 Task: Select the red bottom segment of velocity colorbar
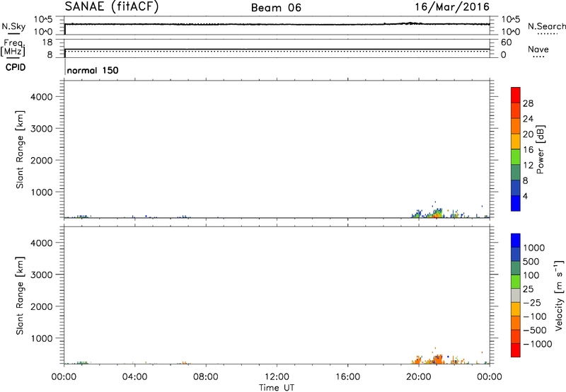516,350
